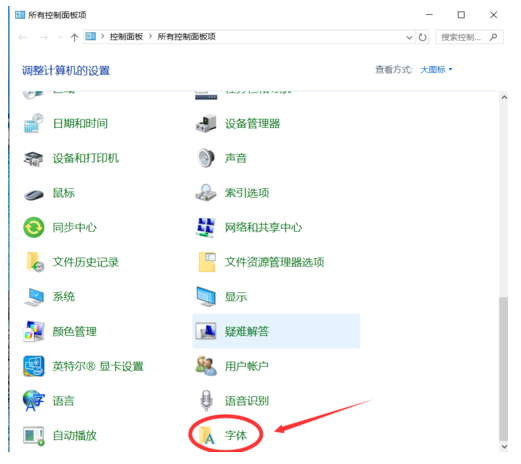Click the scrollbar down arrow
Viewport: 521px width, 464px height.
tap(504, 446)
